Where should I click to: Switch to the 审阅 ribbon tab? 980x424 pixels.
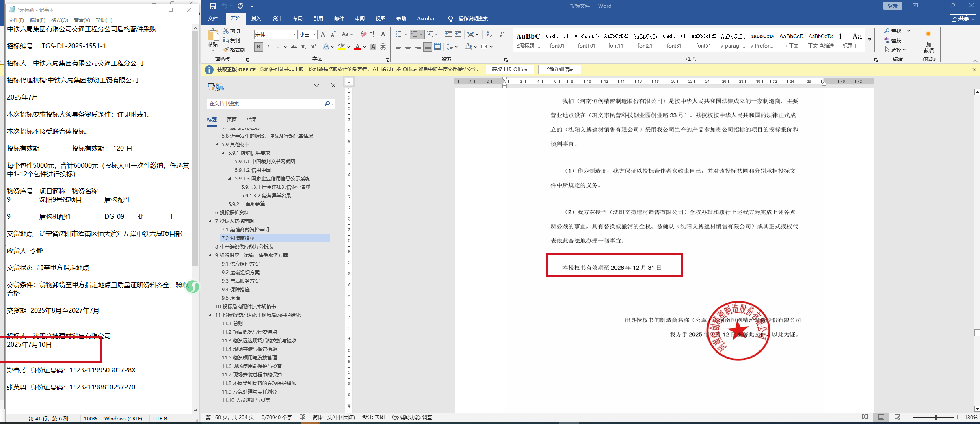click(359, 19)
